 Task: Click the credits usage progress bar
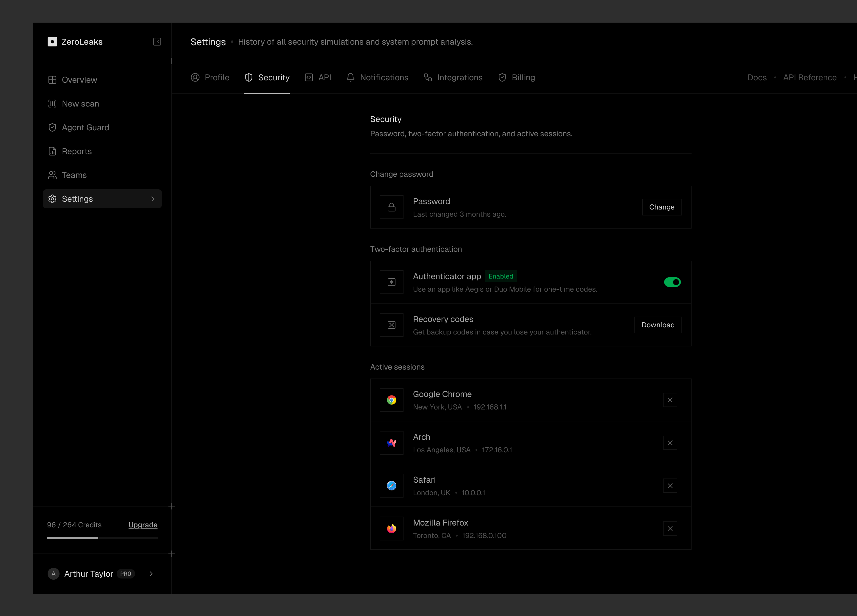pos(102,538)
